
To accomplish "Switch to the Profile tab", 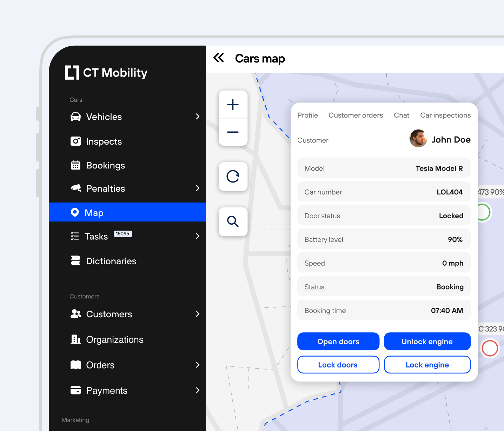I will pyautogui.click(x=307, y=115).
